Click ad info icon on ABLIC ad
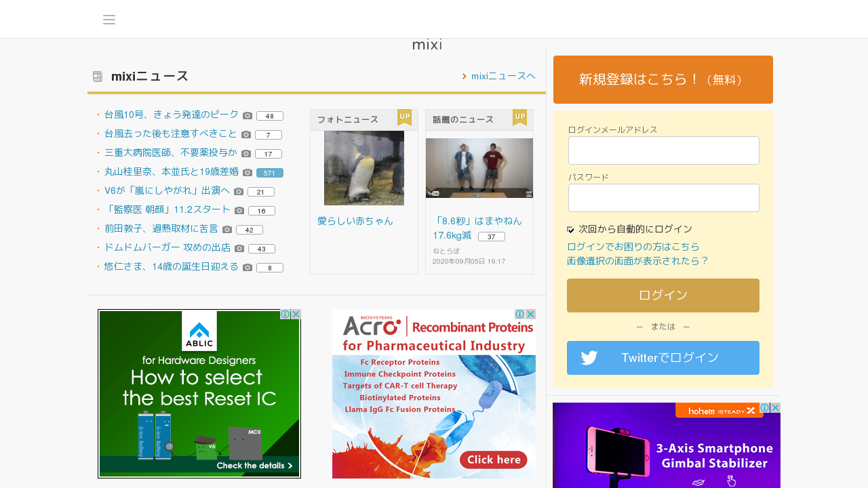The image size is (868, 488). (x=285, y=314)
